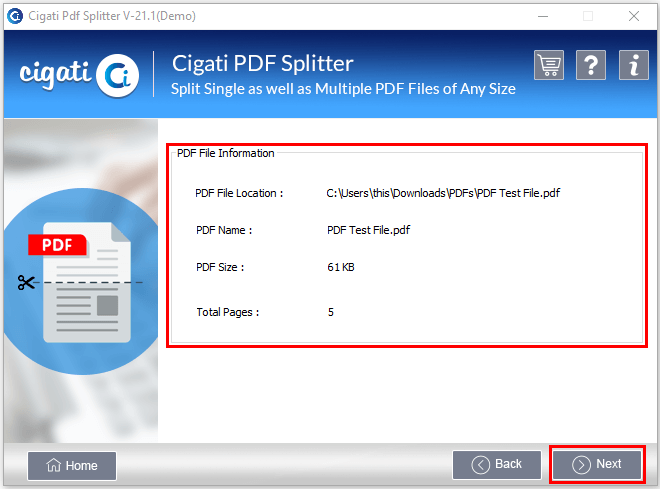
Task: Go Back to the previous step
Action: click(x=497, y=465)
